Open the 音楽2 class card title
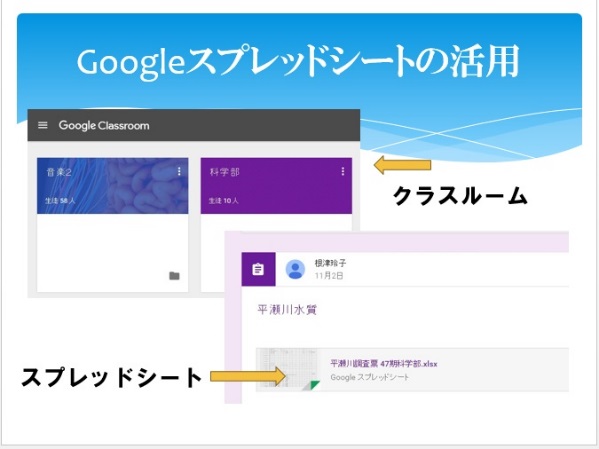The image size is (599, 449). (x=59, y=172)
